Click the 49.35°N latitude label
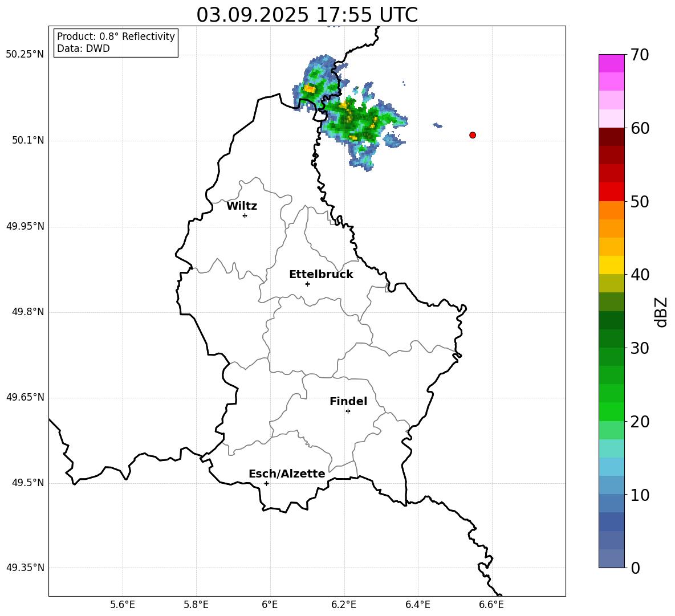675x616 pixels. 25,568
